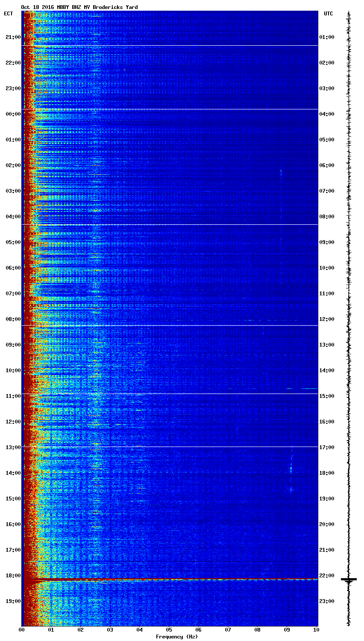The width and height of the screenshot is (364, 641).
Task: Click the 00:00 label on ECT axis
Action: pos(13,114)
